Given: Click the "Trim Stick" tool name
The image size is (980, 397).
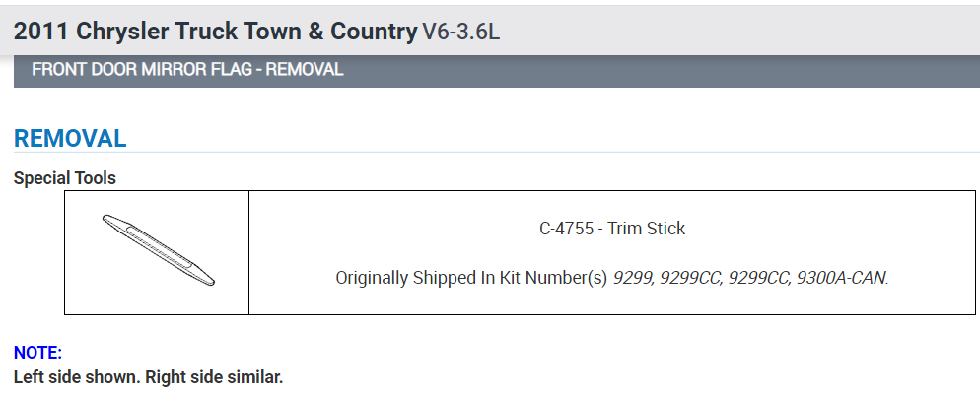Looking at the screenshot, I should (x=646, y=229).
